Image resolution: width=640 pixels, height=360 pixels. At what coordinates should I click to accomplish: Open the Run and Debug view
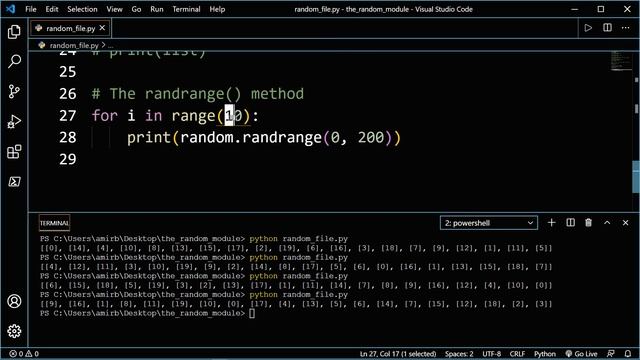coord(14,122)
